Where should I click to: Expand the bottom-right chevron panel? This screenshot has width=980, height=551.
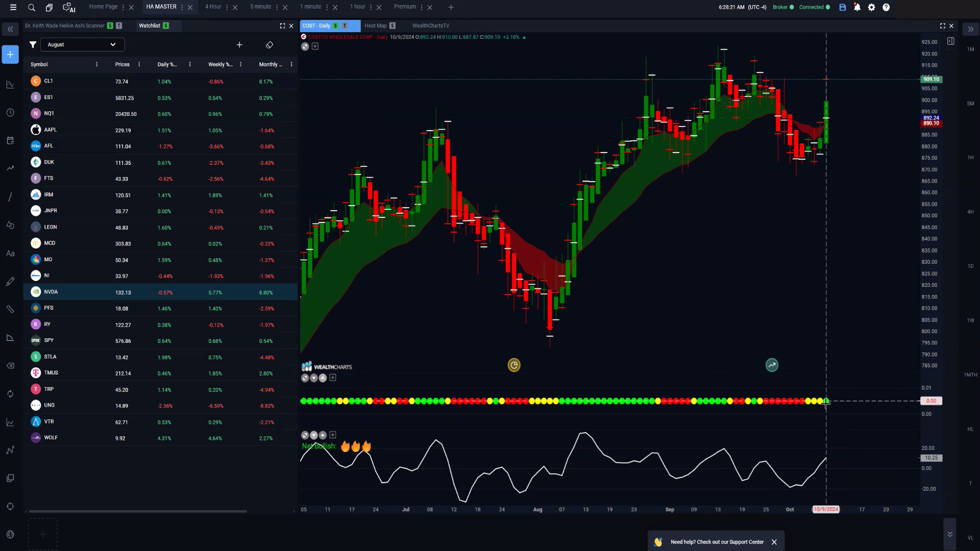pyautogui.click(x=950, y=534)
